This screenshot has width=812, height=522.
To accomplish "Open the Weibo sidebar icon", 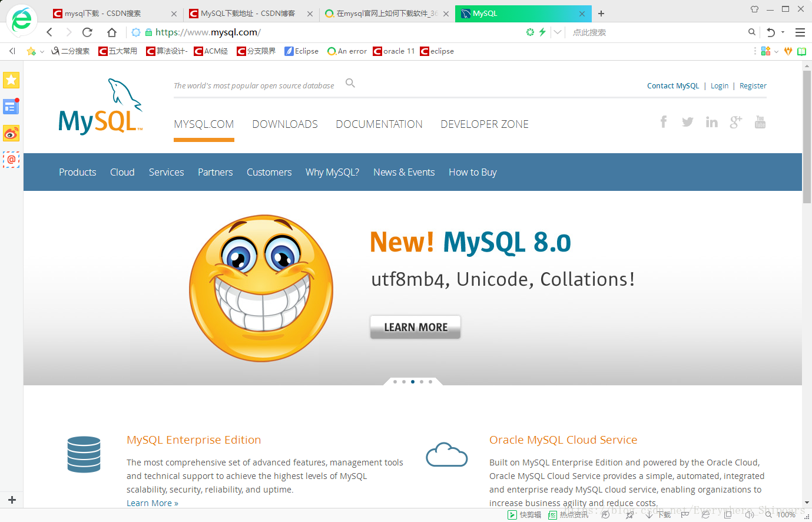I will 11,133.
